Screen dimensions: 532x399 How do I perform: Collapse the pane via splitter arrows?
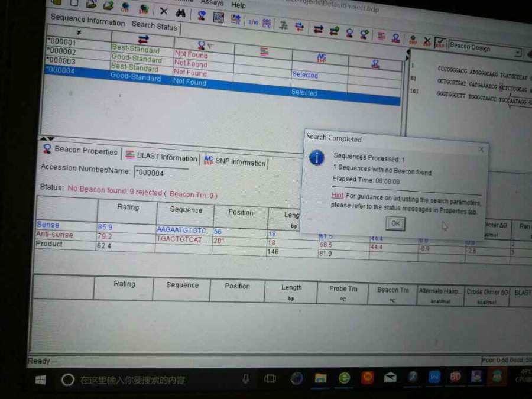(47, 138)
